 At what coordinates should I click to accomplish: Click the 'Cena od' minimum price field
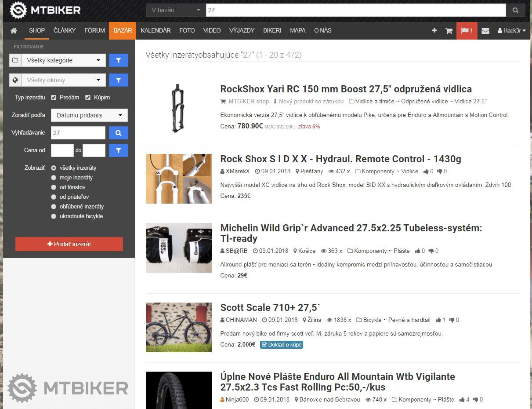click(62, 150)
